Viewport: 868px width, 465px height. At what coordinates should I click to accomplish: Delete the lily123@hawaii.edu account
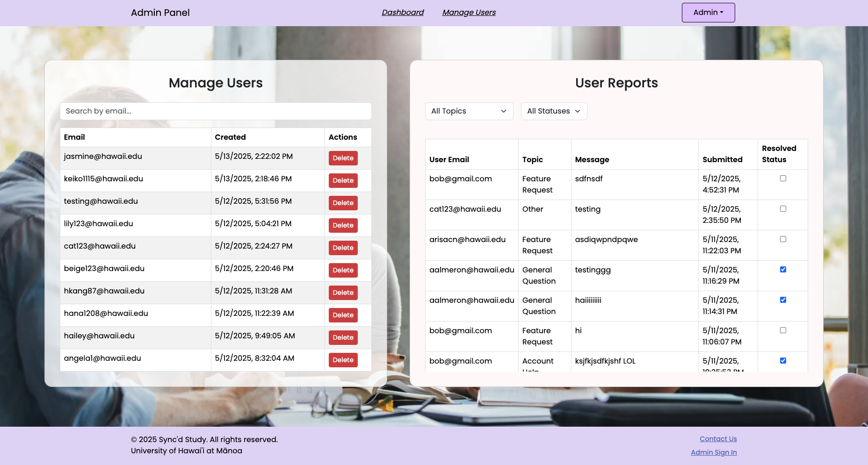[x=343, y=225]
